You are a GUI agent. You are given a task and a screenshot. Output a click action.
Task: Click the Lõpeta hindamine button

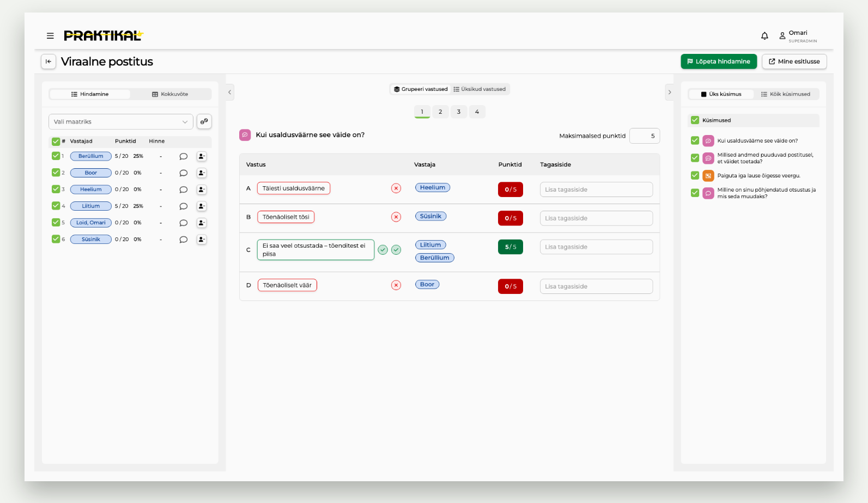click(719, 62)
